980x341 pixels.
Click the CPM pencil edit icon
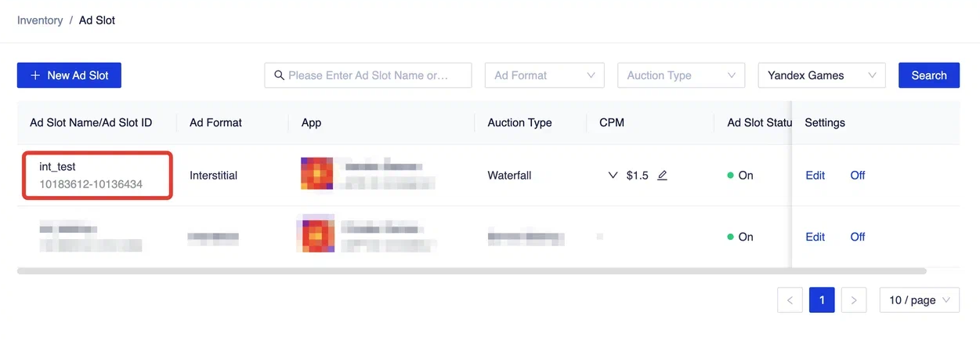point(662,176)
